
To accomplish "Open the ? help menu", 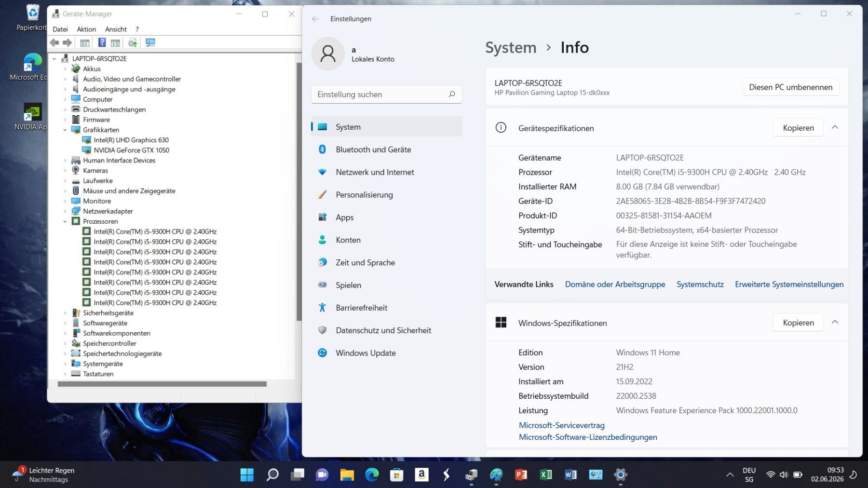I will click(x=137, y=29).
